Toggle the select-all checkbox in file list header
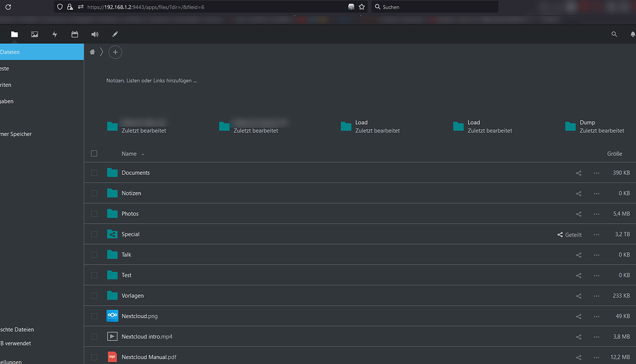636x364 pixels. [x=94, y=153]
